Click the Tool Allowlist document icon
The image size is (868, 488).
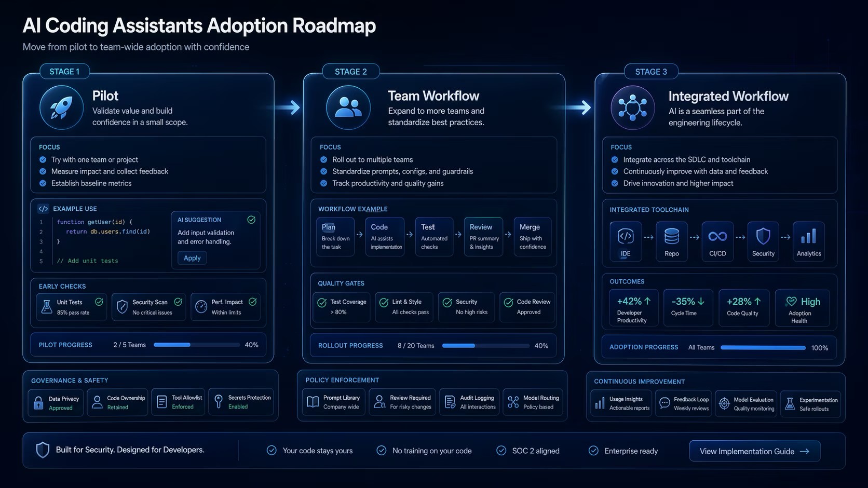pyautogui.click(x=162, y=402)
